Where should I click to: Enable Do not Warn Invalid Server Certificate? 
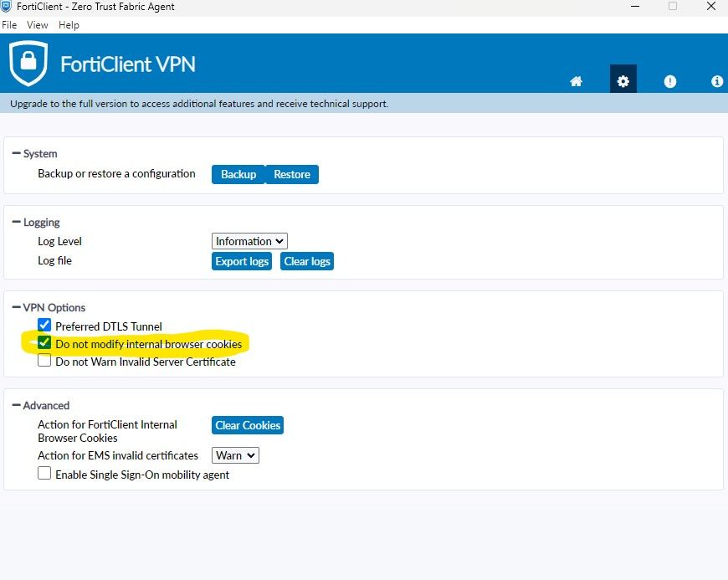(x=44, y=361)
